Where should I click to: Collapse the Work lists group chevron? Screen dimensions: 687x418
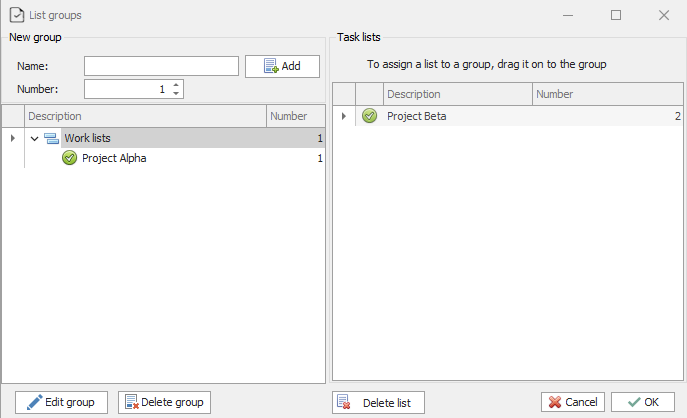(34, 138)
